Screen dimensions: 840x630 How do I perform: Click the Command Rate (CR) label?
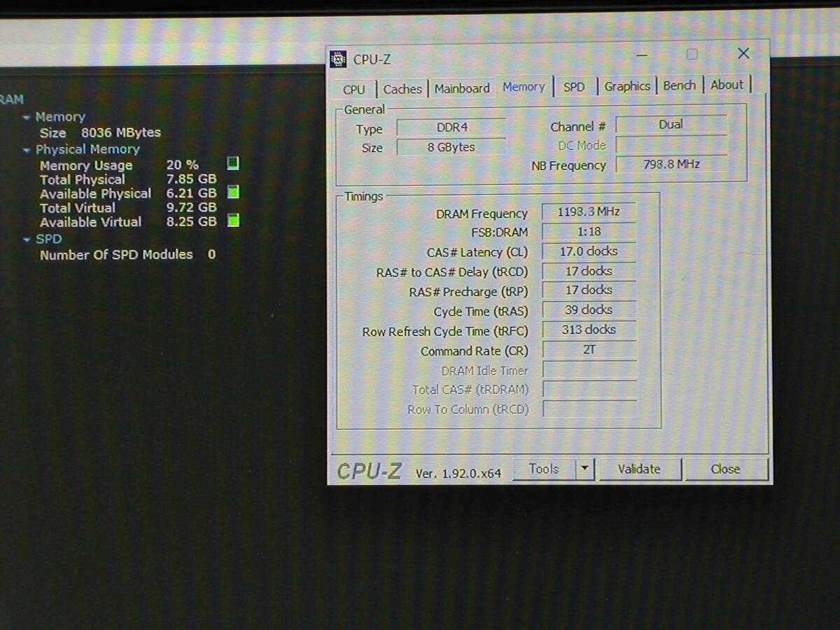click(475, 351)
